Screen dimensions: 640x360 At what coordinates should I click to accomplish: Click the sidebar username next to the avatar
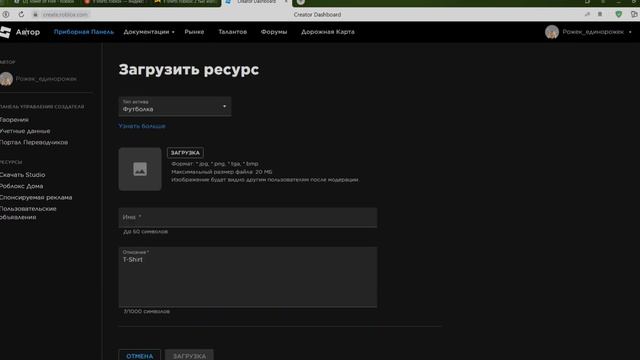(x=46, y=79)
